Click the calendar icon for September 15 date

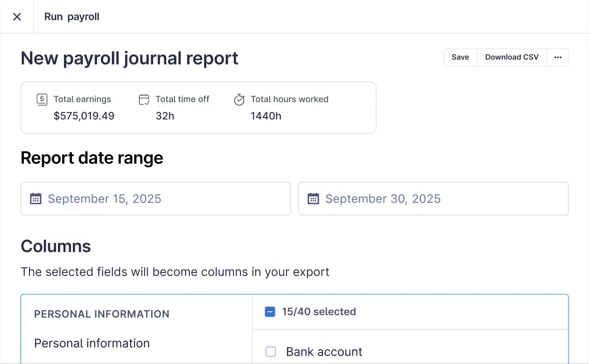click(36, 199)
